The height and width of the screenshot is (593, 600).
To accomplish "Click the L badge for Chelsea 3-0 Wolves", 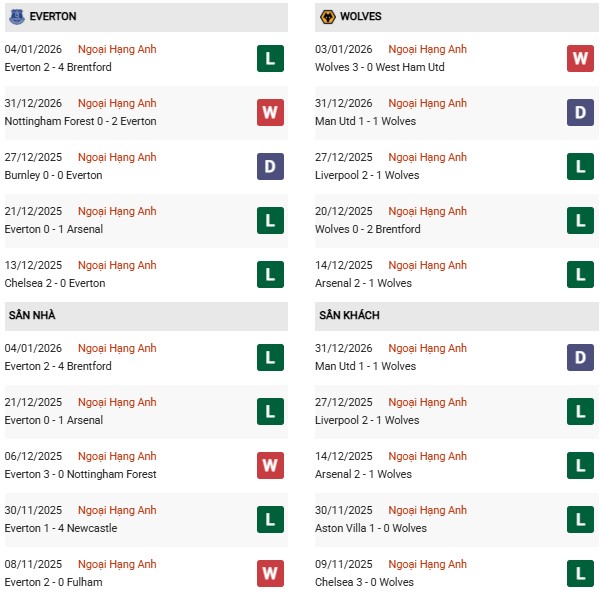I will pos(580,574).
